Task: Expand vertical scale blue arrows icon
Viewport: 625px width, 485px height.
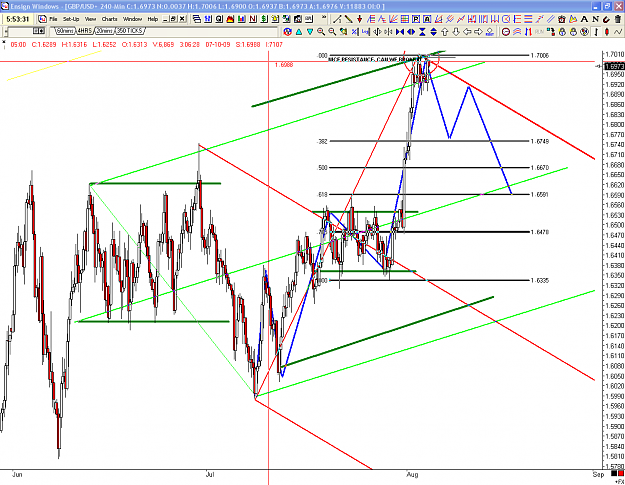Action: (x=433, y=31)
